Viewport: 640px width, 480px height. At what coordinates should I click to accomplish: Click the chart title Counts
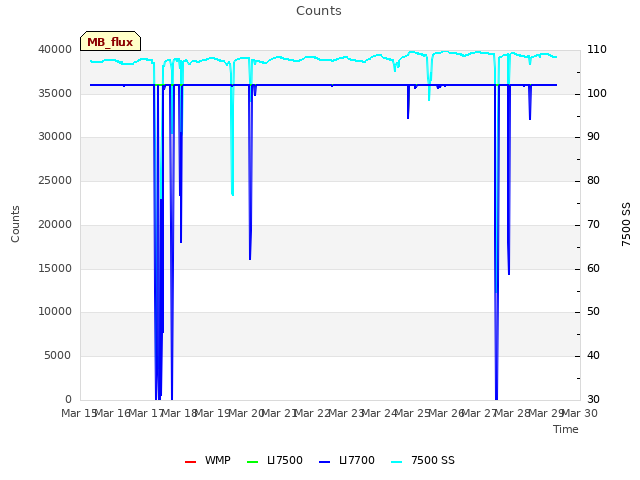pos(319,11)
